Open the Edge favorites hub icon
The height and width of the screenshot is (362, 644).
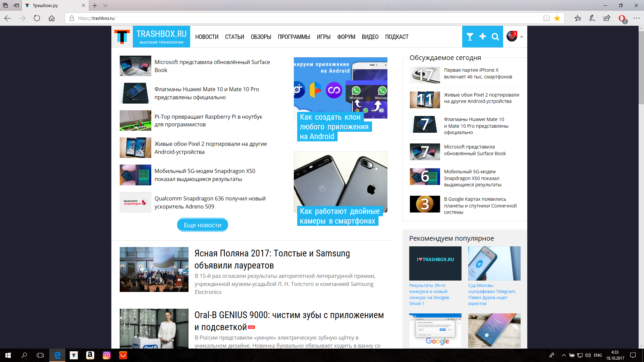pyautogui.click(x=578, y=18)
